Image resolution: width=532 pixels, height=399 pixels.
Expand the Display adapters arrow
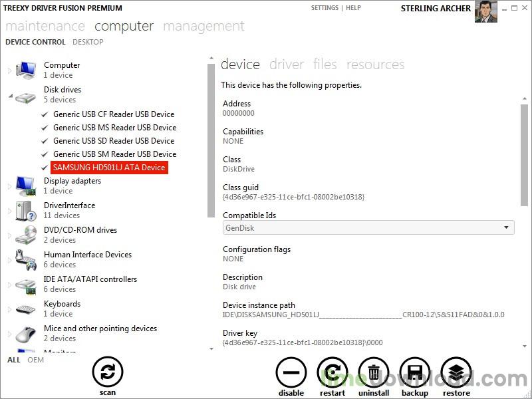pyautogui.click(x=9, y=186)
